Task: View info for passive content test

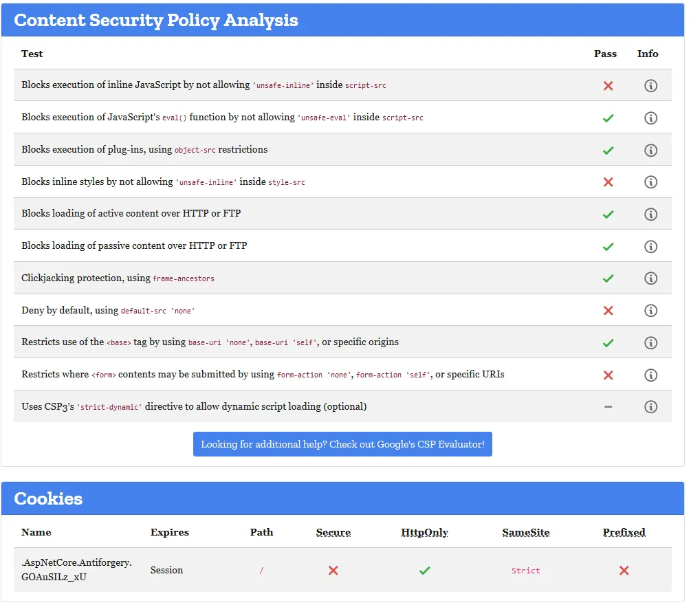Action: [x=650, y=246]
